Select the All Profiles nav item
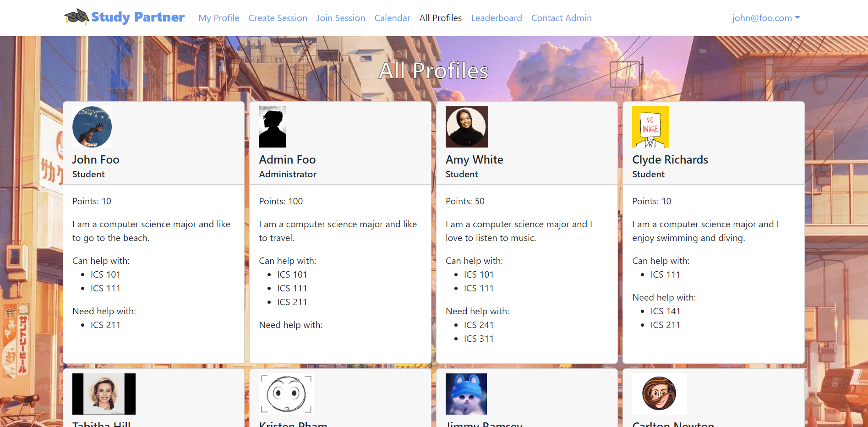This screenshot has height=427, width=868. tap(440, 18)
